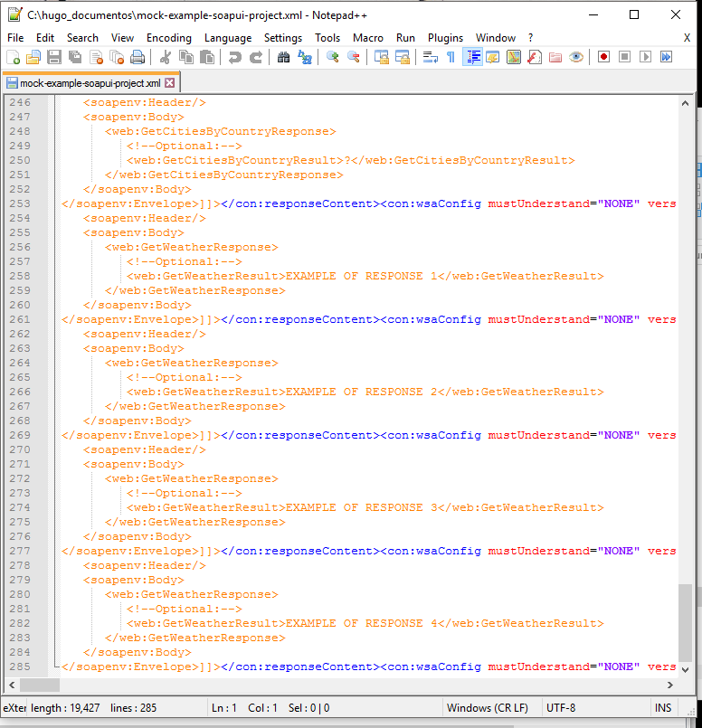Viewport: 702px width, 728px height.
Task: Open Replace dialog toolbar icon
Action: pyautogui.click(x=305, y=57)
